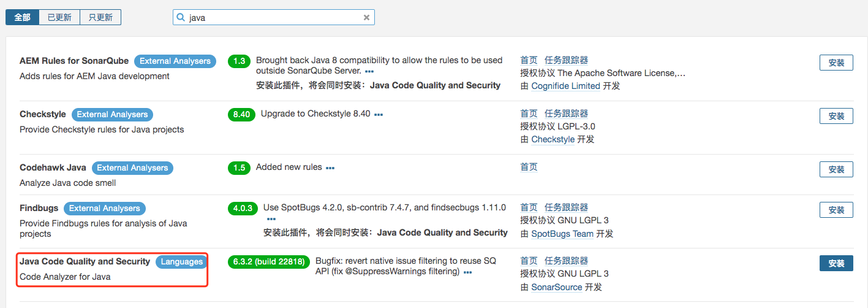Open Codehawk Java 首页 link
Image resolution: width=868 pixels, height=308 pixels.
coord(529,167)
